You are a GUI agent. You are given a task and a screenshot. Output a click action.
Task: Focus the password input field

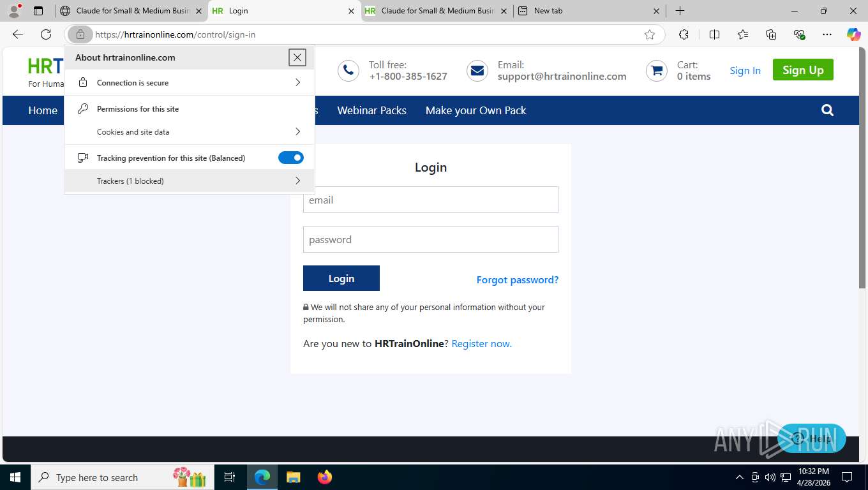(431, 239)
